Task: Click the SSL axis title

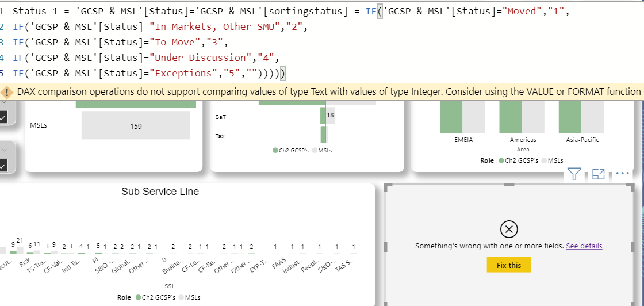Action: (169, 286)
